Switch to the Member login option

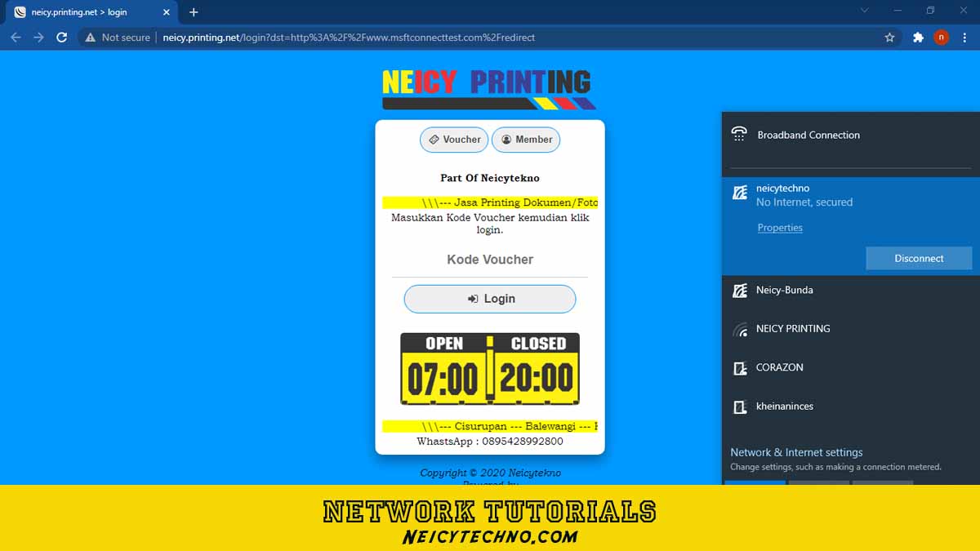(x=526, y=140)
